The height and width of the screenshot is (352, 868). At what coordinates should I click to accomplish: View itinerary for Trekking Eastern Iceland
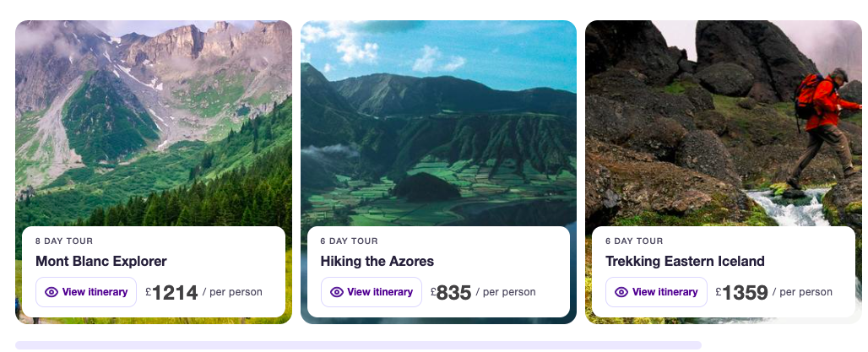click(x=656, y=292)
